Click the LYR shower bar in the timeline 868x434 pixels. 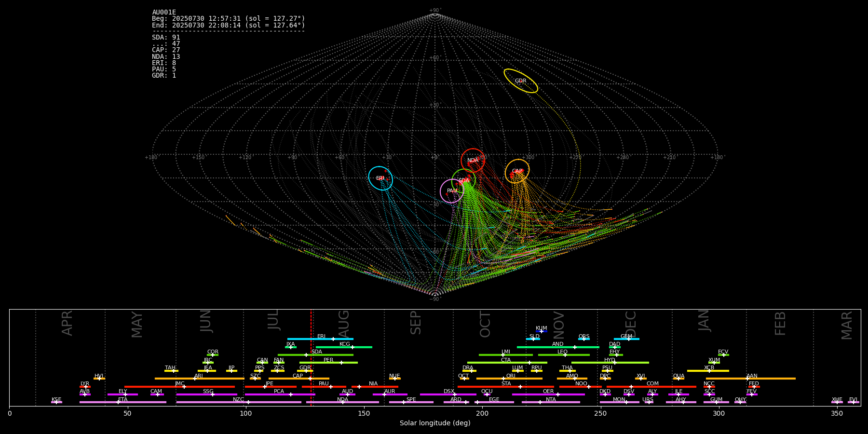pos(85,386)
